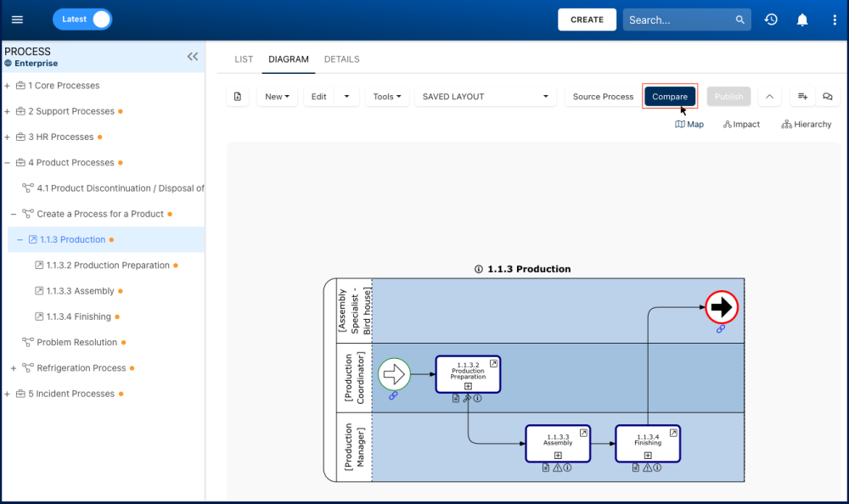Open the history clock icon
849x504 pixels.
[x=771, y=20]
